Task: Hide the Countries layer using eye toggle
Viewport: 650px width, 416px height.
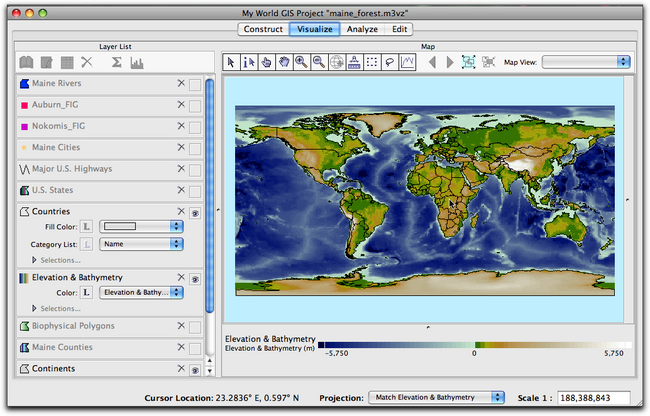Action: (x=195, y=212)
